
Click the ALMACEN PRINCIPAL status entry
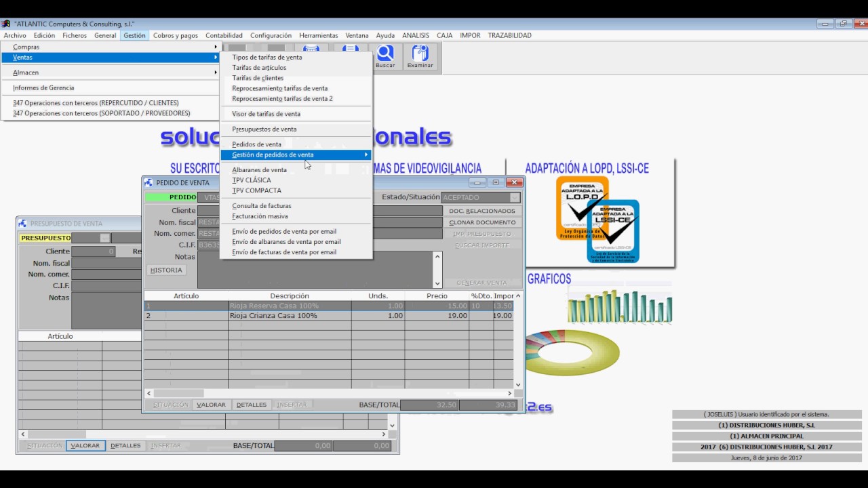pyautogui.click(x=766, y=436)
